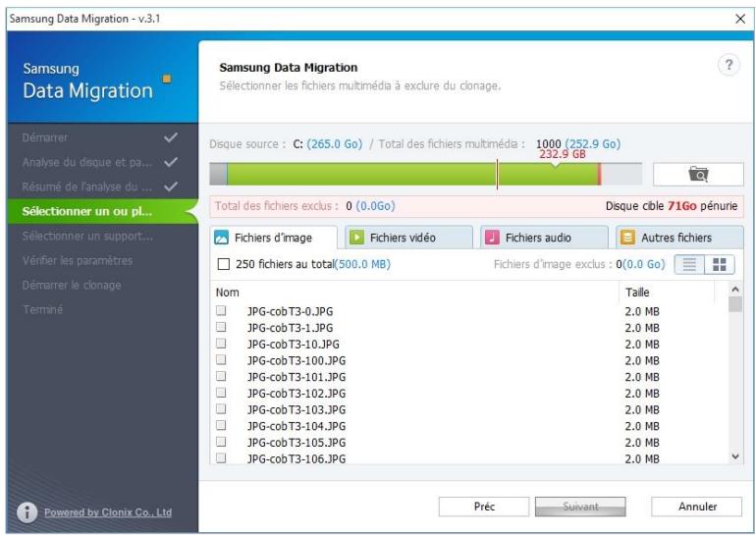Open Powered by Clonix Co., Ltd link
Screen dimensions: 756x535
[108, 512]
